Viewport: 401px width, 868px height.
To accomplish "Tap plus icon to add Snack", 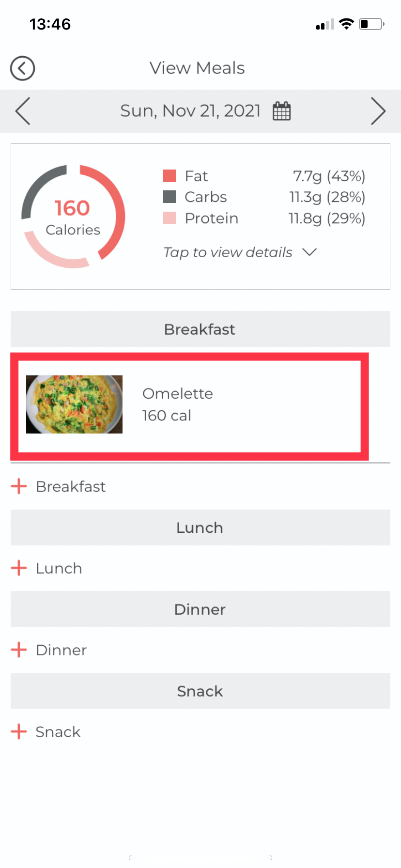I will pos(19,731).
